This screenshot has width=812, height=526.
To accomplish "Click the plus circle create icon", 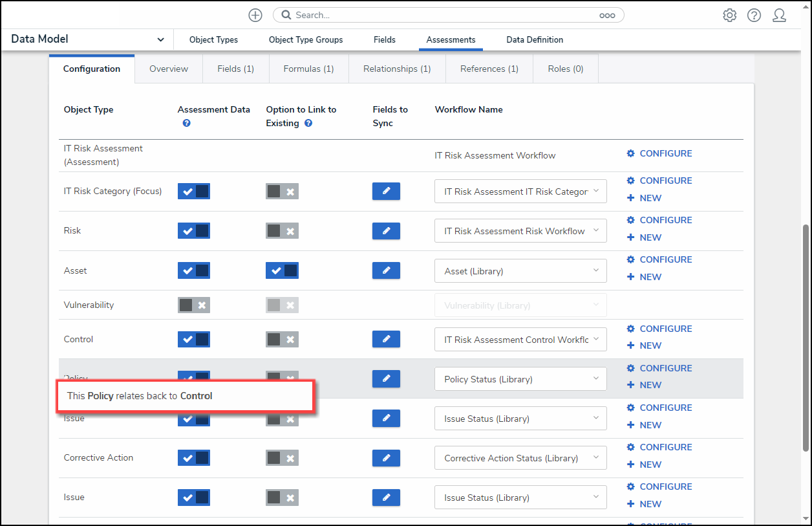I will click(x=255, y=15).
